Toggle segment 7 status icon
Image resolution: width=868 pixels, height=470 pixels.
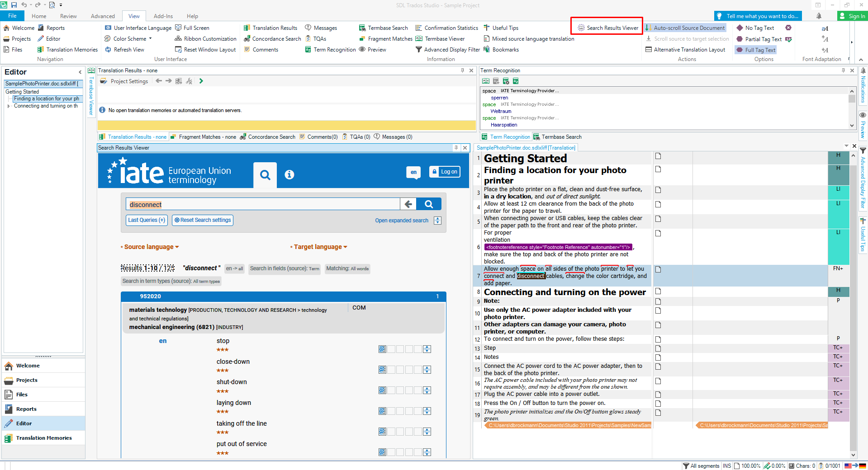pyautogui.click(x=658, y=269)
